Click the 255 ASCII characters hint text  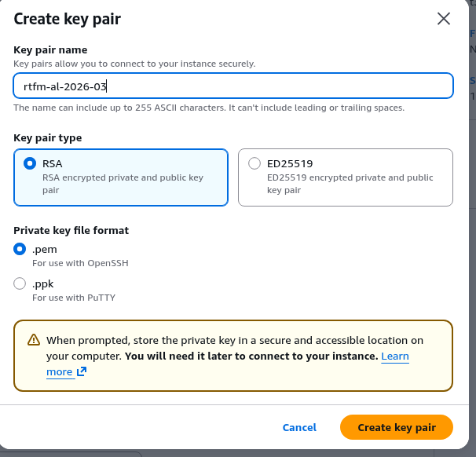point(209,108)
